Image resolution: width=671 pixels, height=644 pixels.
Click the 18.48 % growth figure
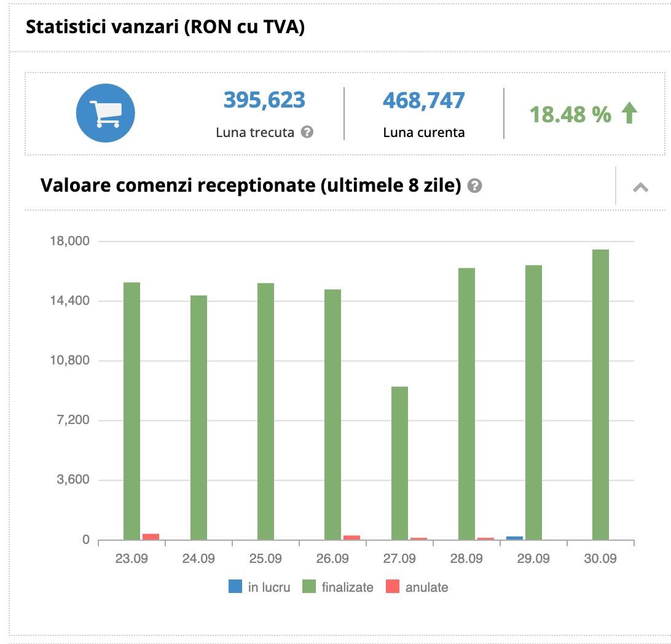tap(570, 114)
